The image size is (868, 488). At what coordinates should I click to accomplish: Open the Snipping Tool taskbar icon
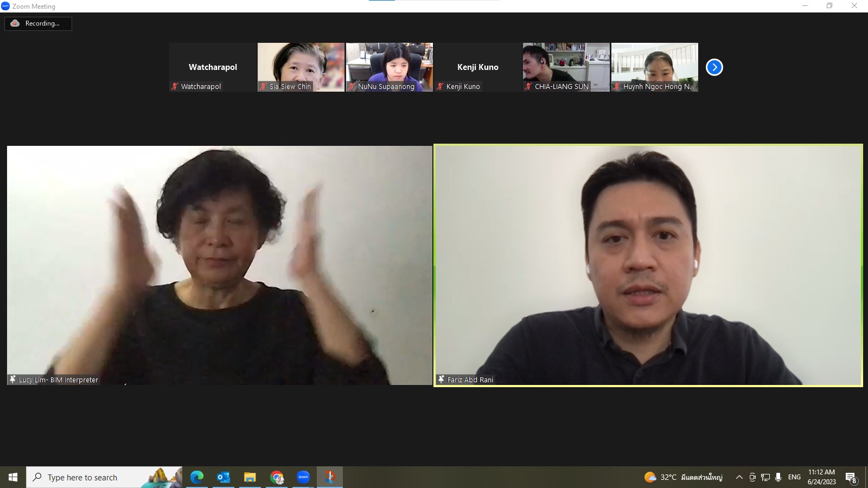tap(329, 477)
